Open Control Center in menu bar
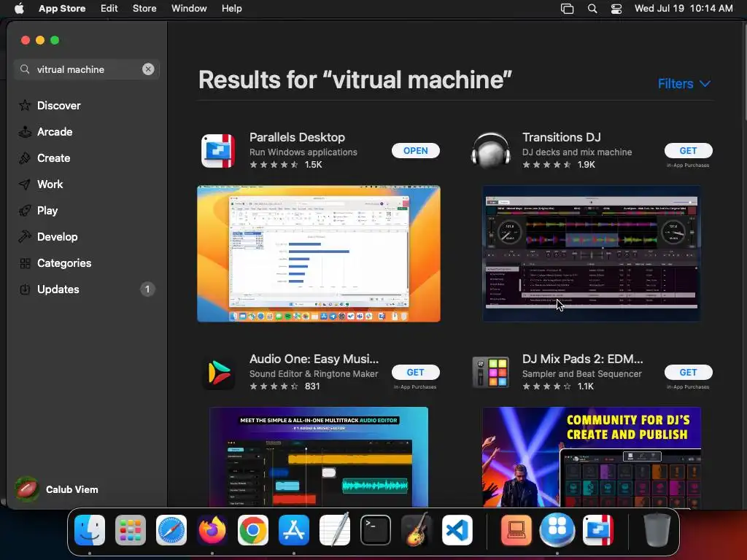Screen dimensions: 747x560 [616, 9]
